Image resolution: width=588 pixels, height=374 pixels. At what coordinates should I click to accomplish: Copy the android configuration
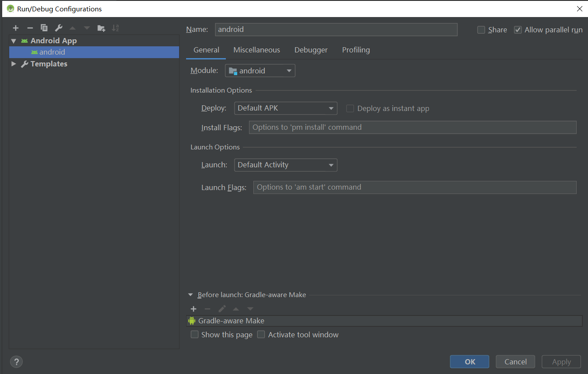click(44, 28)
